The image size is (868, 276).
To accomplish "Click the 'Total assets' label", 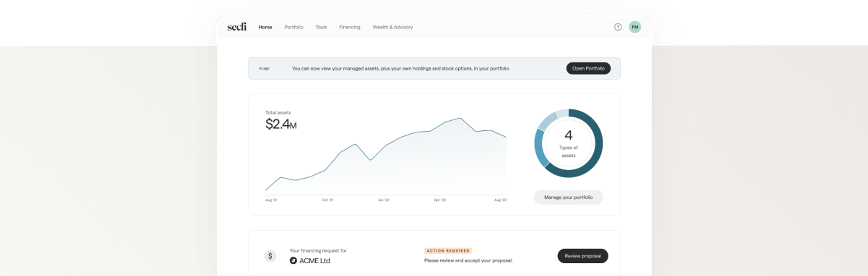I will [278, 113].
